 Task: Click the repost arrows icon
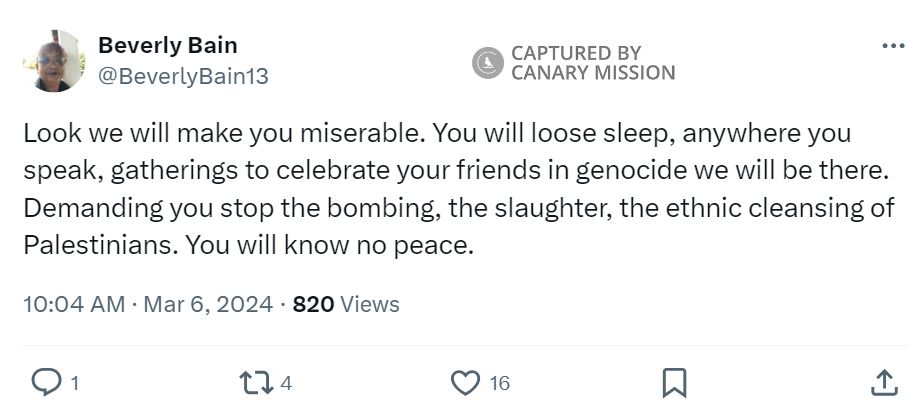[256, 381]
